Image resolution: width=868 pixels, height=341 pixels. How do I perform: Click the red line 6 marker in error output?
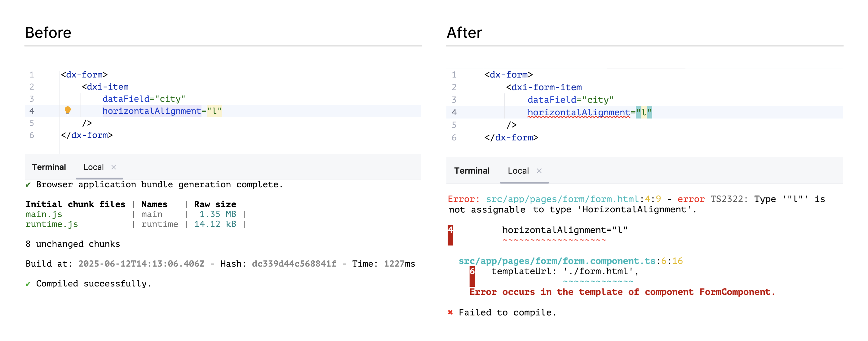[472, 276]
